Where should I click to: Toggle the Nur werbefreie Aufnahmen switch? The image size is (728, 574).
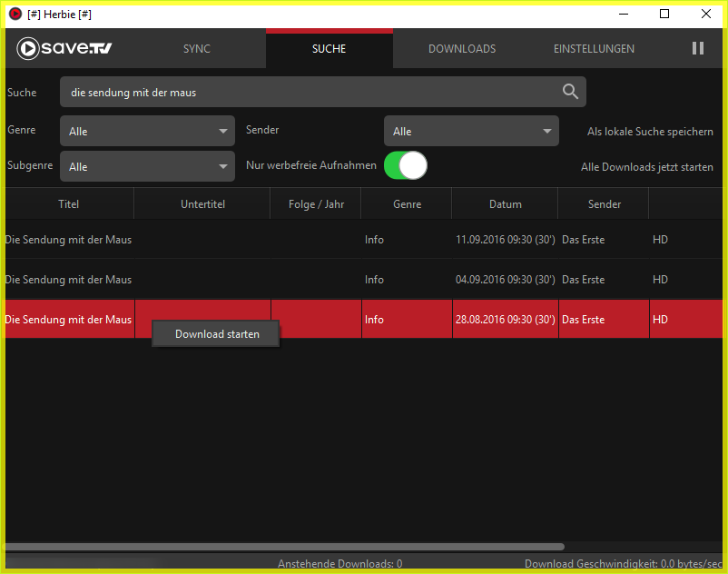coord(405,165)
